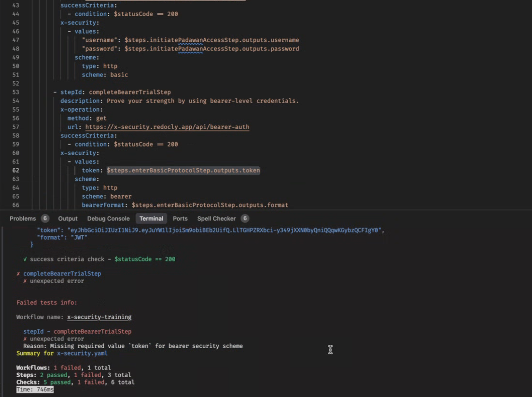Click the x-security.yaml filename in the summary
This screenshot has width=532, height=397.
82,353
